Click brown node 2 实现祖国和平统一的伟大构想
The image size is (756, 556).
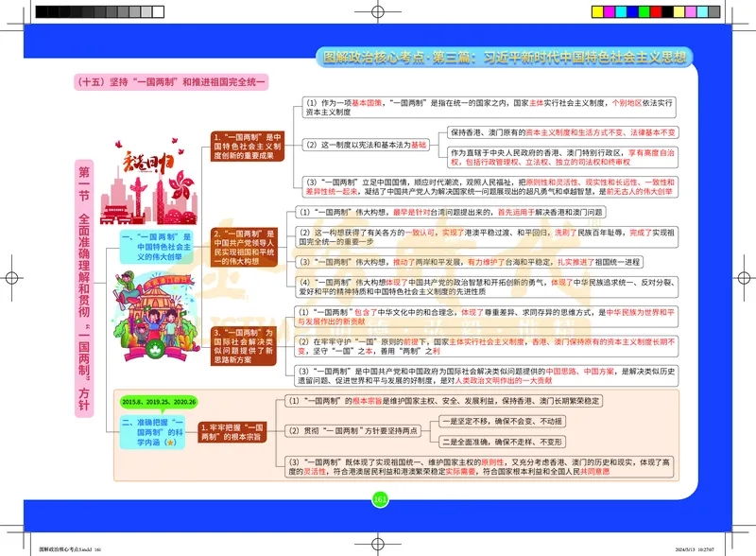click(247, 247)
